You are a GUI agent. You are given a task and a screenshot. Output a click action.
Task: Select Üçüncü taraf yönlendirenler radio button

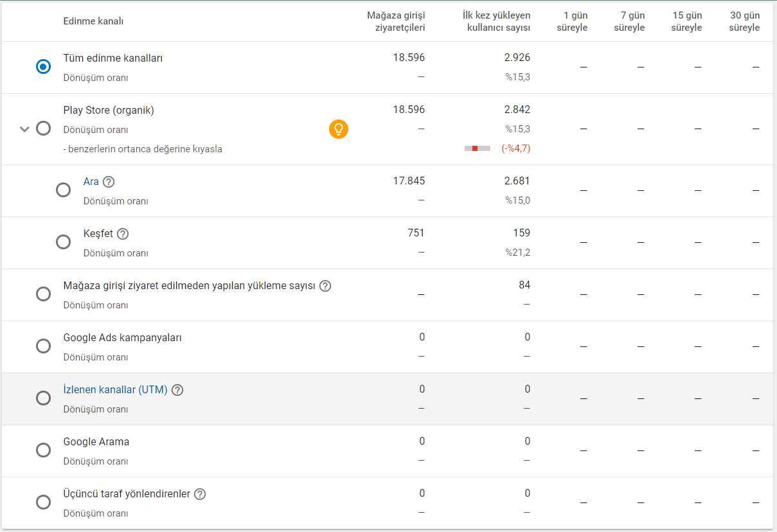pyautogui.click(x=43, y=502)
